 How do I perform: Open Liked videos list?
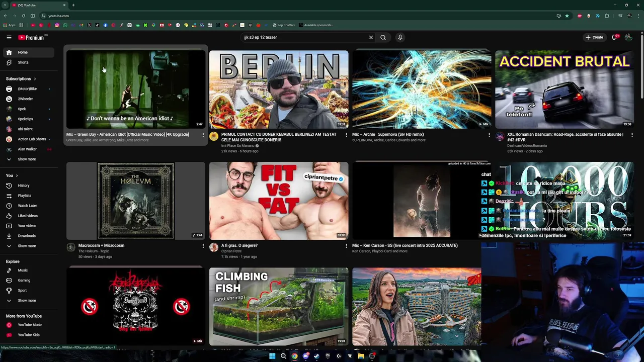pos(29,216)
